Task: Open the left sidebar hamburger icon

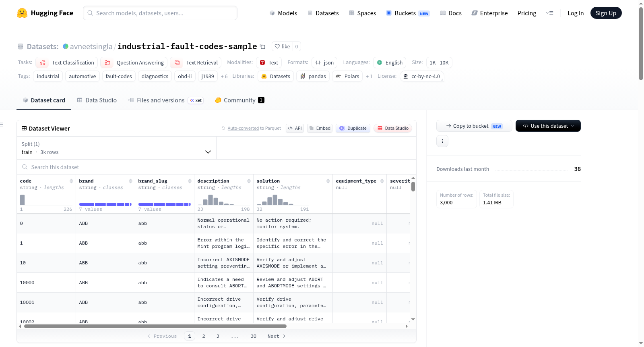Action: [x=2, y=125]
